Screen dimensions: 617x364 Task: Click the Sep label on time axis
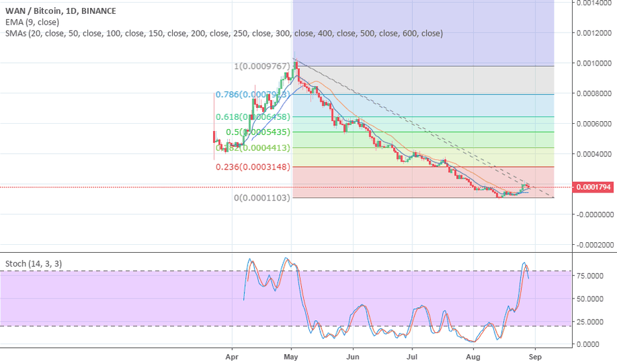click(x=535, y=357)
